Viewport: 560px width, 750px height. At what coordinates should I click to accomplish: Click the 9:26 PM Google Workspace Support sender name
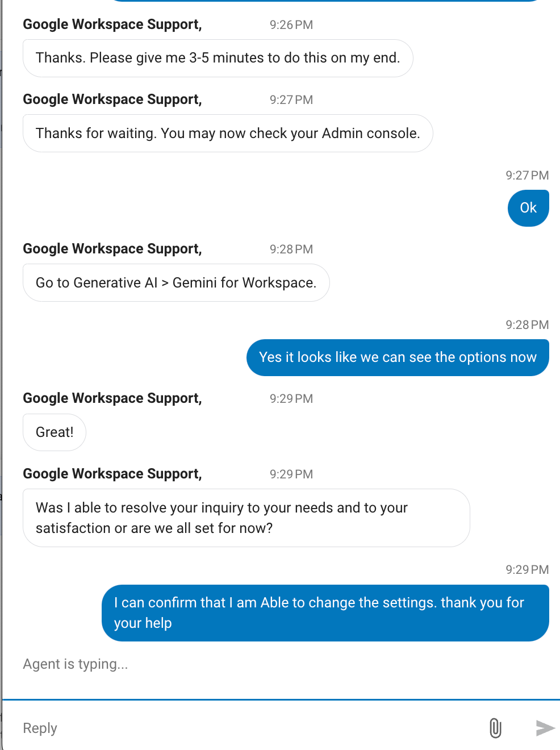pos(112,24)
